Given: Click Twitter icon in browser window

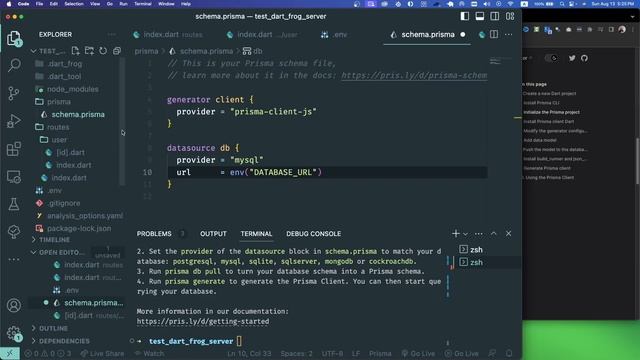Looking at the screenshot, I should 572,58.
